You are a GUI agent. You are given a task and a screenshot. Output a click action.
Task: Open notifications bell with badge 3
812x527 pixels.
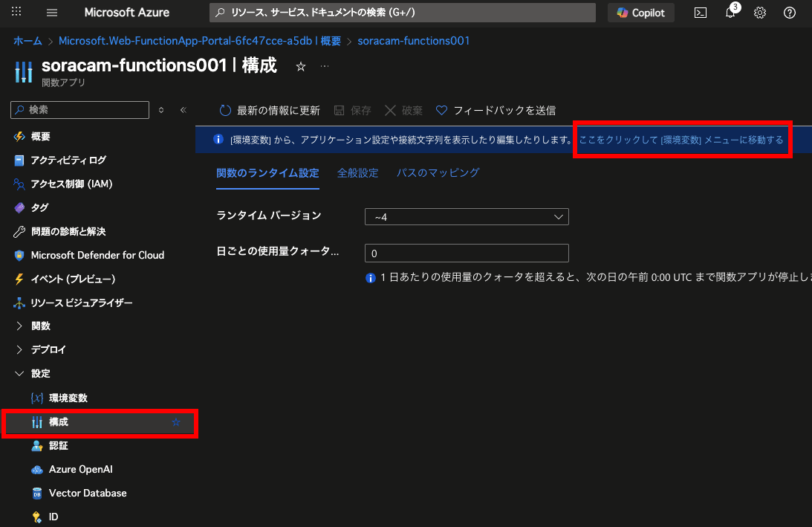click(x=730, y=13)
